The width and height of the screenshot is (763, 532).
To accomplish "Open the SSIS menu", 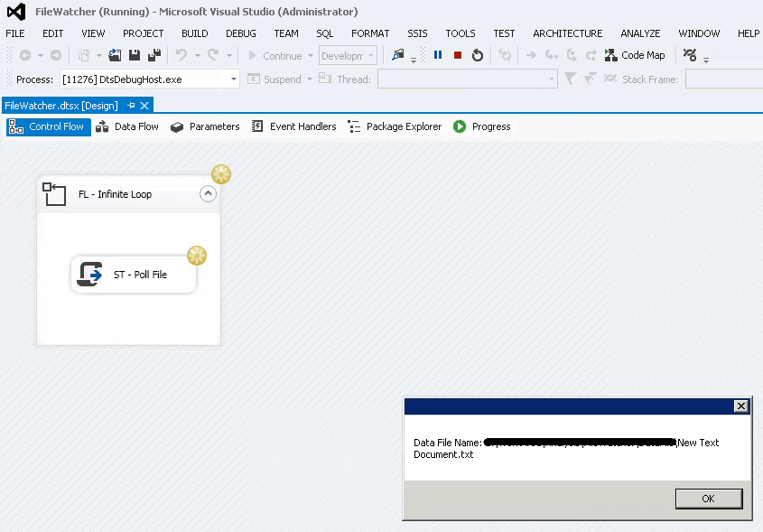I will coord(417,33).
